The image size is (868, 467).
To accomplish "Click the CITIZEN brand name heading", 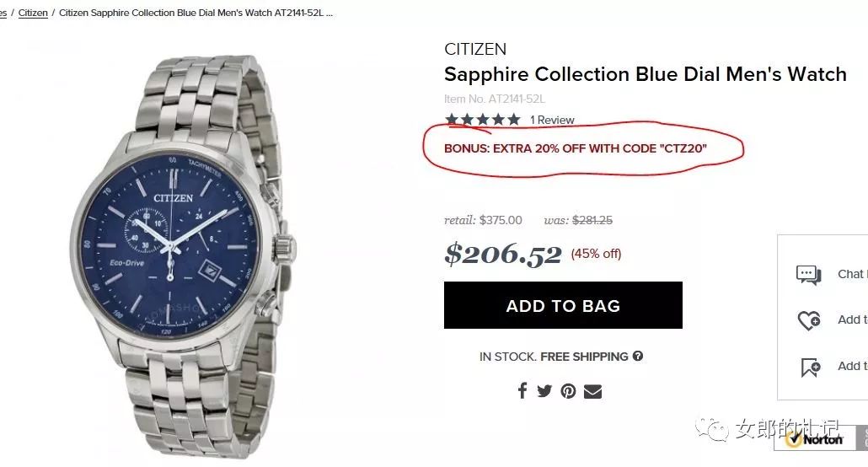I will [475, 49].
